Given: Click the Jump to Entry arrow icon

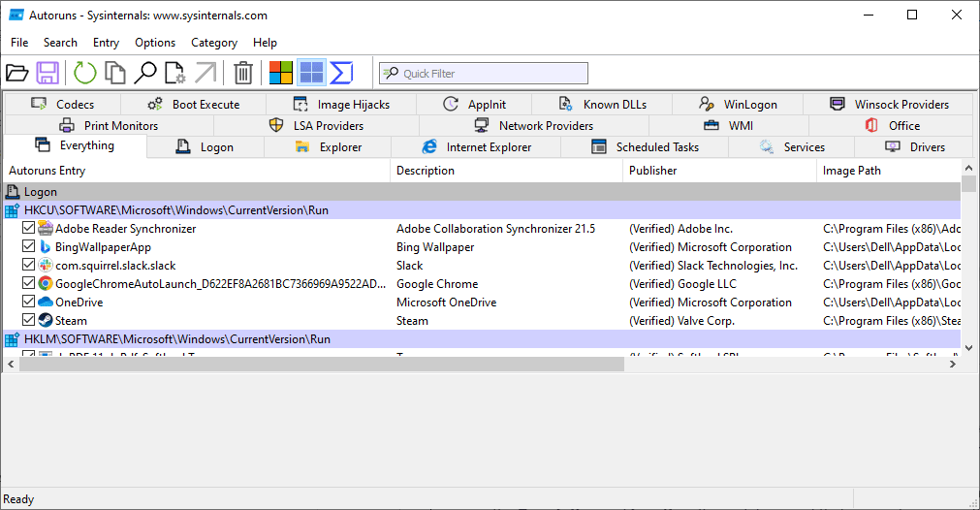Looking at the screenshot, I should click(x=205, y=73).
